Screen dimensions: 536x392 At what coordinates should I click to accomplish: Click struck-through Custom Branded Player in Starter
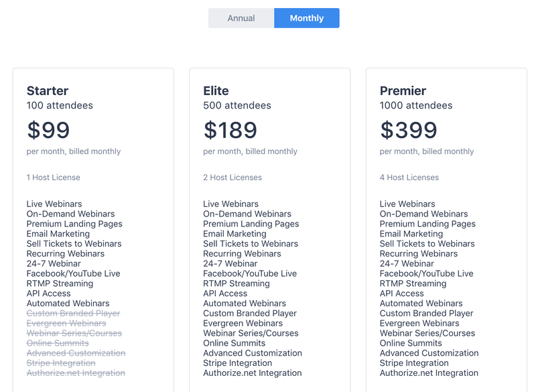(74, 314)
